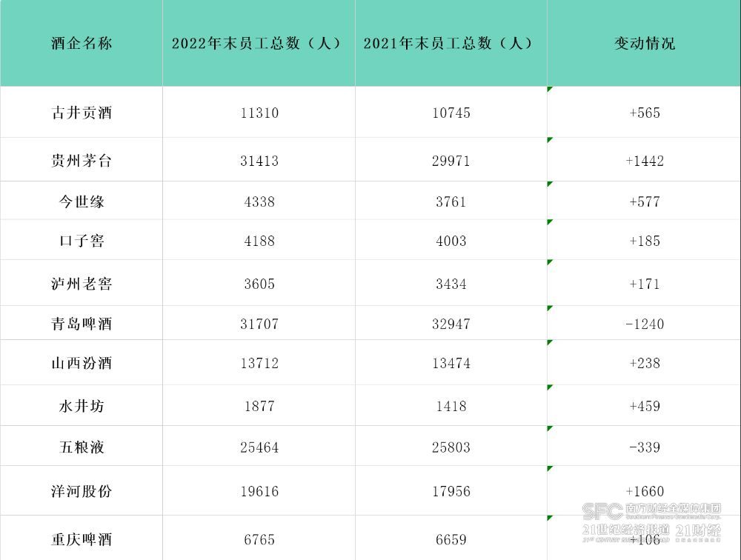Click the 五粮液 company name
This screenshot has width=741, height=560.
(82, 447)
